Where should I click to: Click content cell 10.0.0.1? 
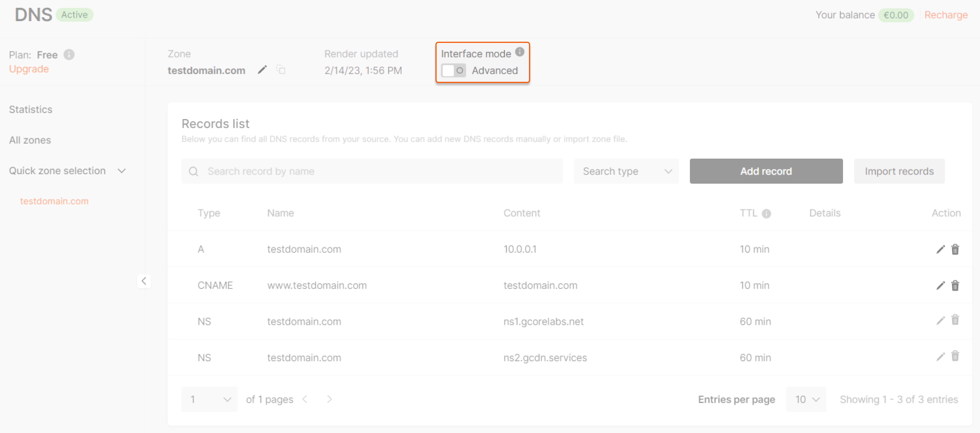(x=520, y=249)
